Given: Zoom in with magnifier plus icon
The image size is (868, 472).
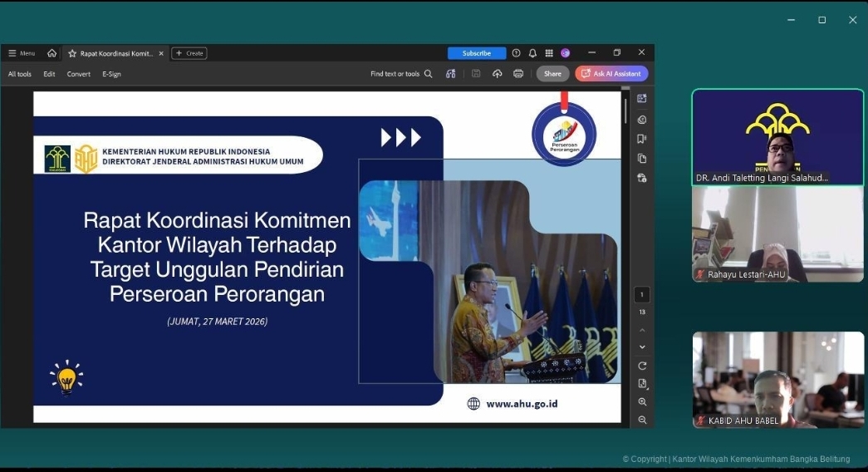Looking at the screenshot, I should [642, 402].
